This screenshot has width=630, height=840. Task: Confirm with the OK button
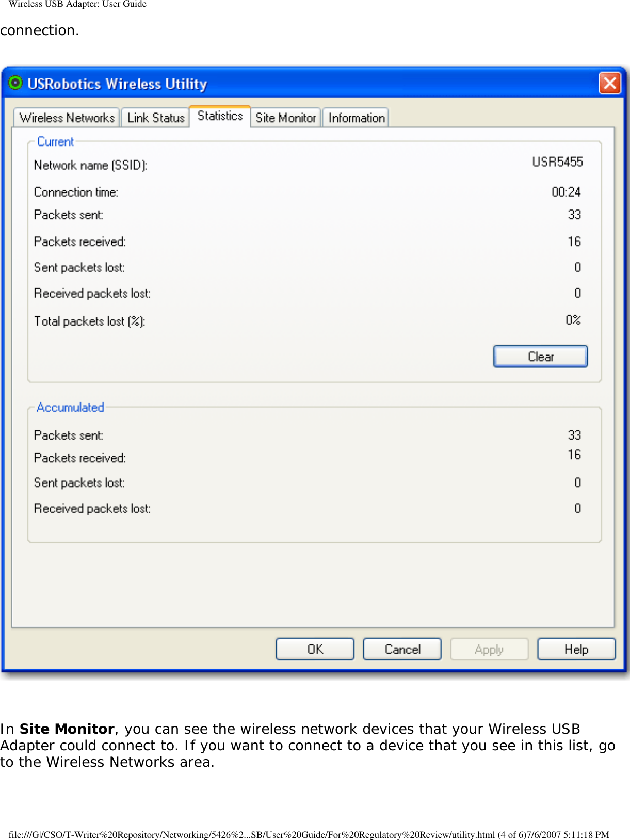(315, 649)
